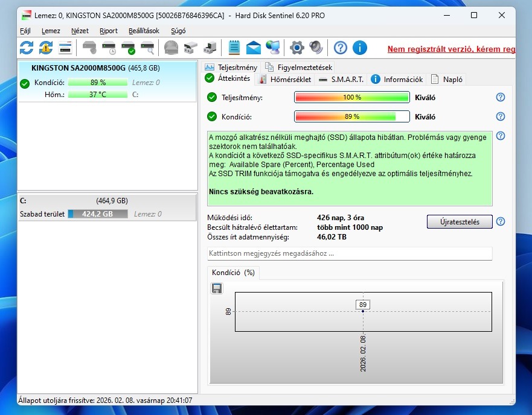The image size is (532, 415).
Task: Switch to the Információk tab
Action: click(x=397, y=80)
